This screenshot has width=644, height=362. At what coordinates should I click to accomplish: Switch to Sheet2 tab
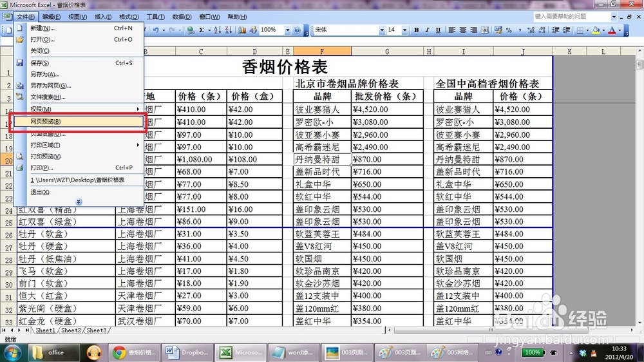click(x=71, y=330)
